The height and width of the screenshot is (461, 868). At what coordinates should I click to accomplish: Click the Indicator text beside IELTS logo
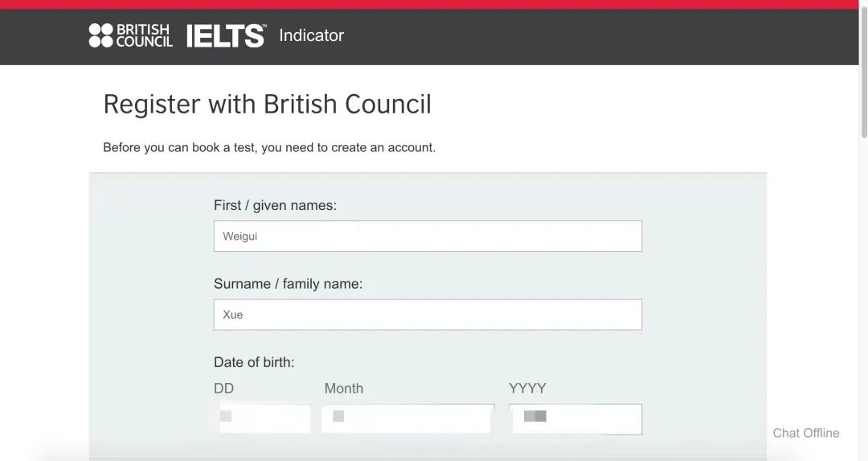pos(311,35)
